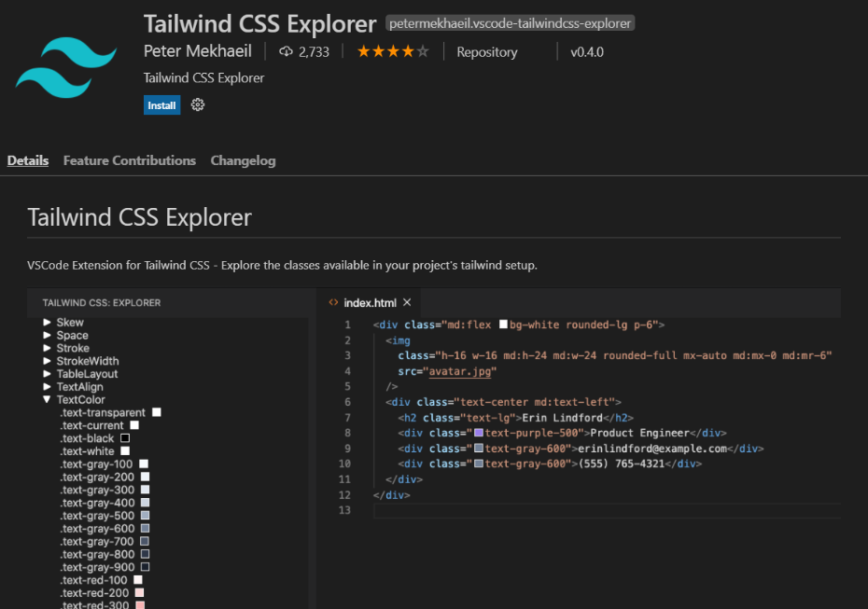Click the Tailwind CSS Explorer README heading
This screenshot has height=609, width=868.
tap(139, 217)
